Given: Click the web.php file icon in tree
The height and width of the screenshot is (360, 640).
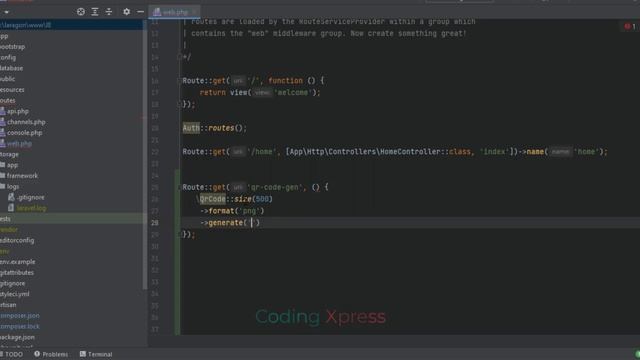Looking at the screenshot, I should pos(3,143).
